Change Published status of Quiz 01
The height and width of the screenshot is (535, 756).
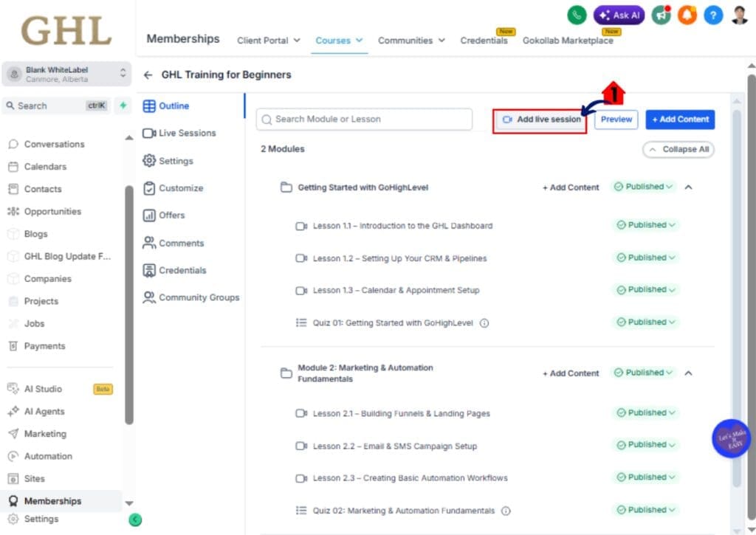point(646,322)
